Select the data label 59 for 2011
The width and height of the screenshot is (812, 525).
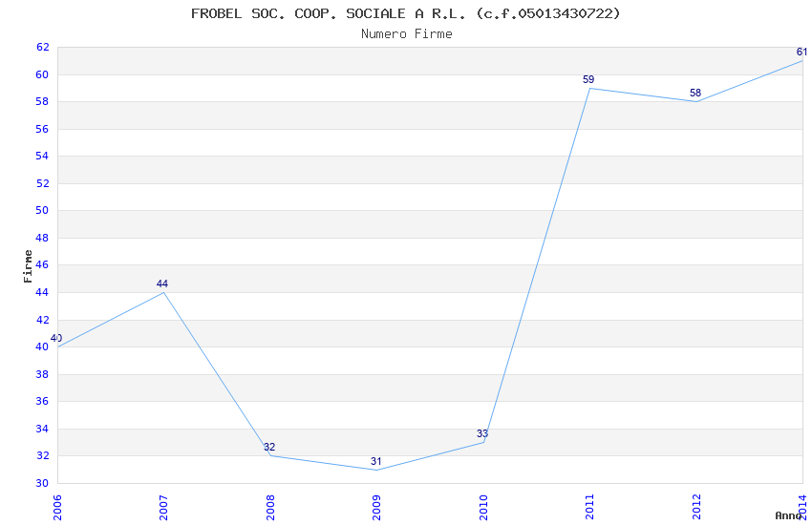(x=588, y=79)
